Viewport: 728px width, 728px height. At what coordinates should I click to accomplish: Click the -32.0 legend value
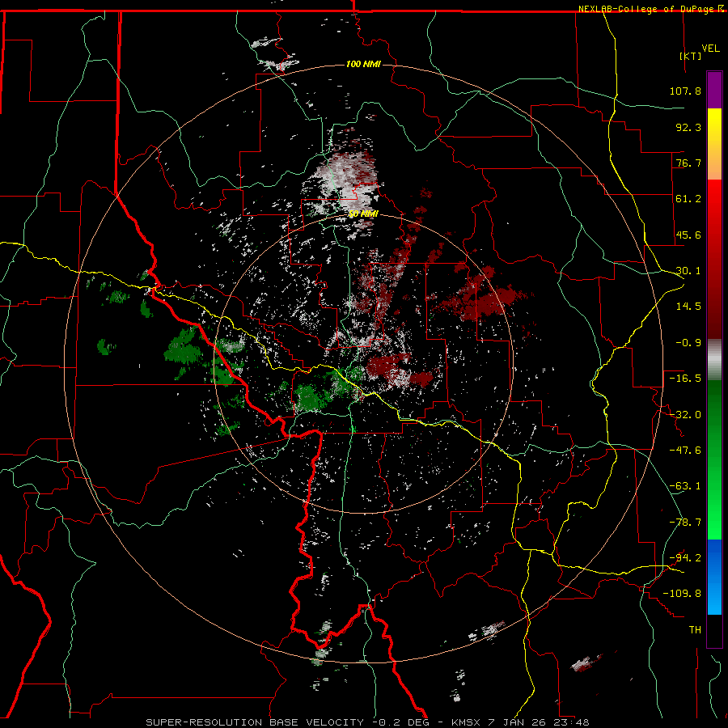[685, 415]
